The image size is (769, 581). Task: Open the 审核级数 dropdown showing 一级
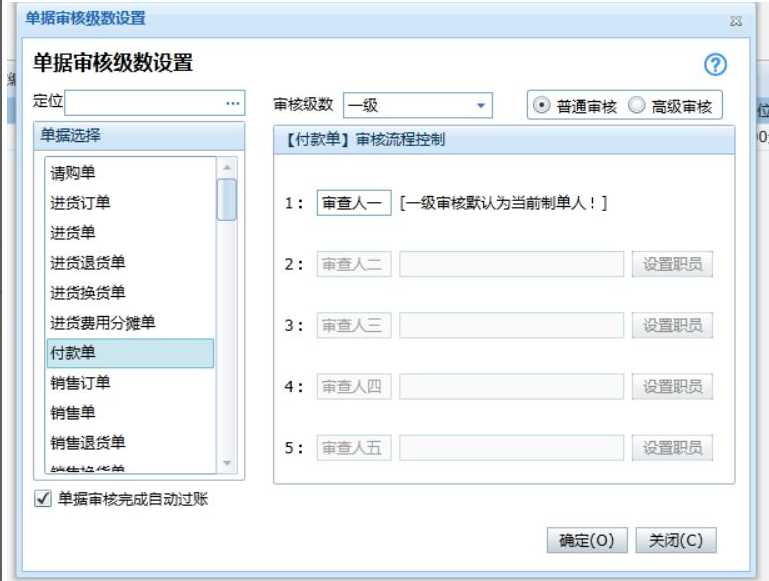(x=417, y=105)
